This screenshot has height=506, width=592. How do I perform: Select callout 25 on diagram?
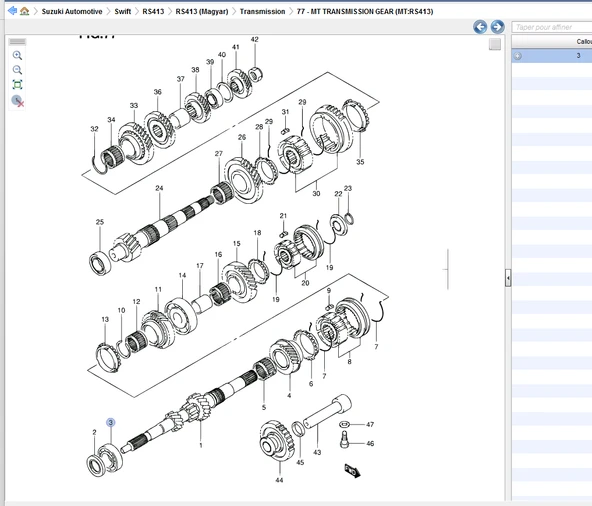click(x=100, y=222)
